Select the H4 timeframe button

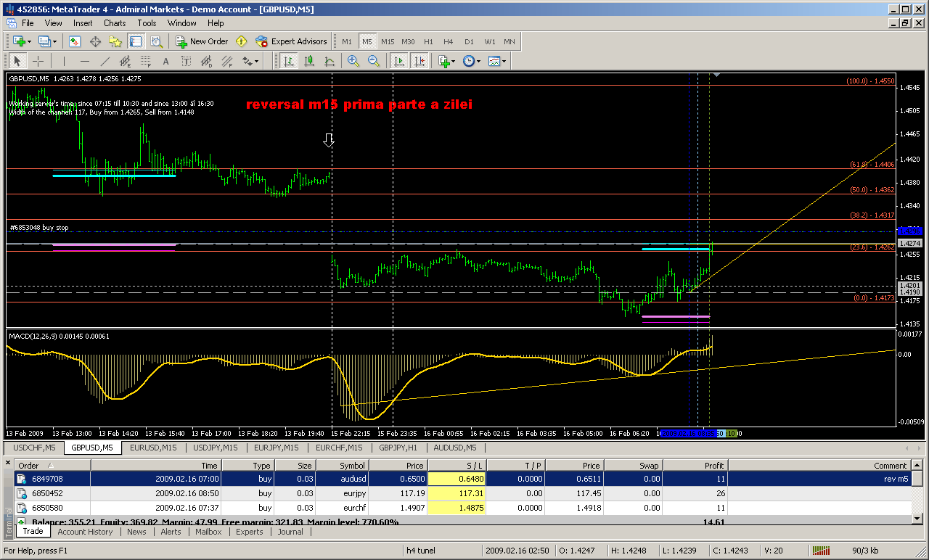[449, 41]
